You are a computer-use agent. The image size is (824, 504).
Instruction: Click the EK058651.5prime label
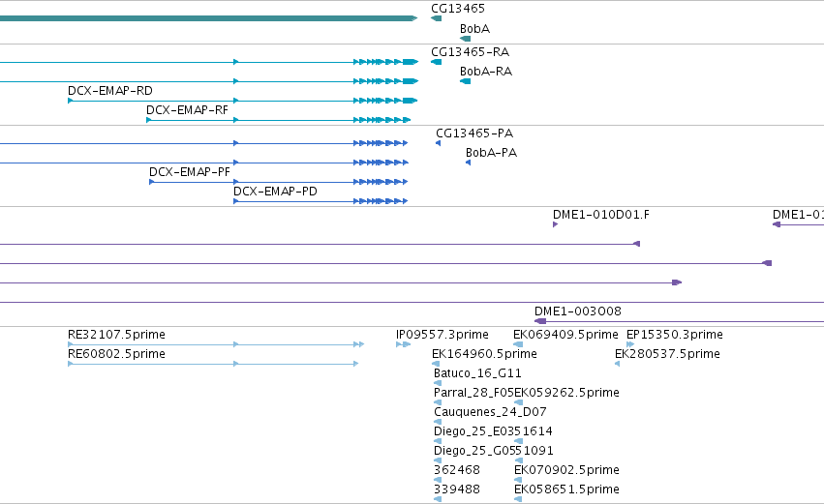566,489
